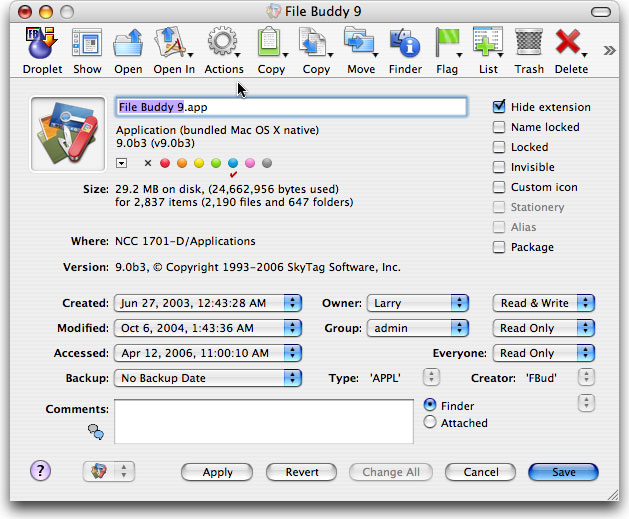Click the comment bubbles icon under Comments
The height and width of the screenshot is (519, 629).
pos(96,432)
